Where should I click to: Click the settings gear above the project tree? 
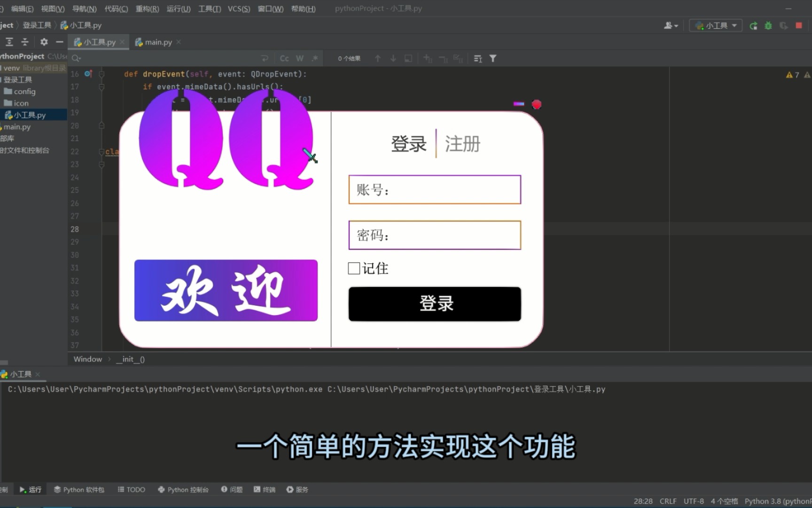(x=44, y=41)
